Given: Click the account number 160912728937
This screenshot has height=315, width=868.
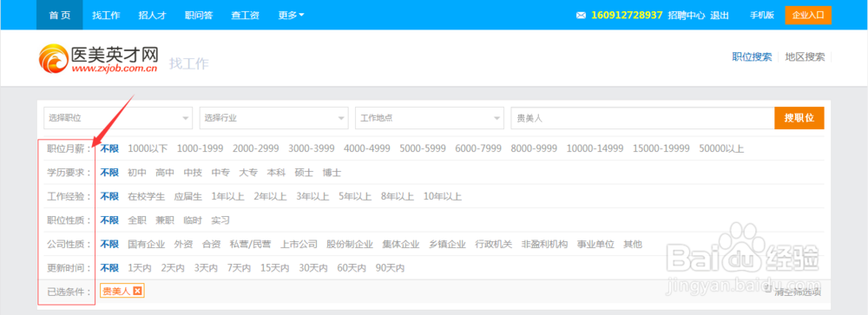Looking at the screenshot, I should [627, 15].
